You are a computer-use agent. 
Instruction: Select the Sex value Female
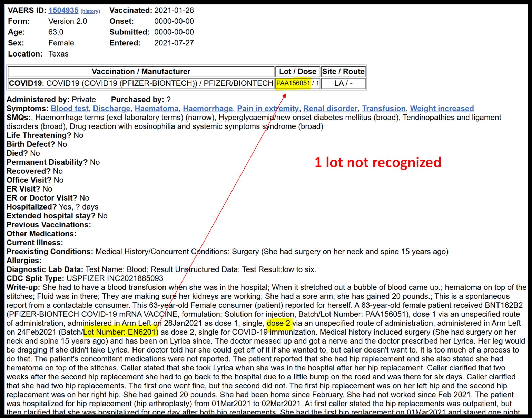pos(61,43)
